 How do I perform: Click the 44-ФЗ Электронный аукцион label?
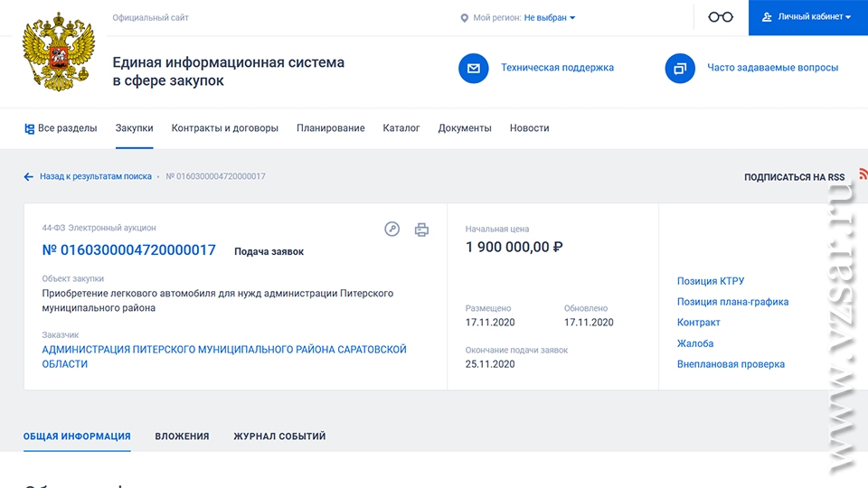99,228
